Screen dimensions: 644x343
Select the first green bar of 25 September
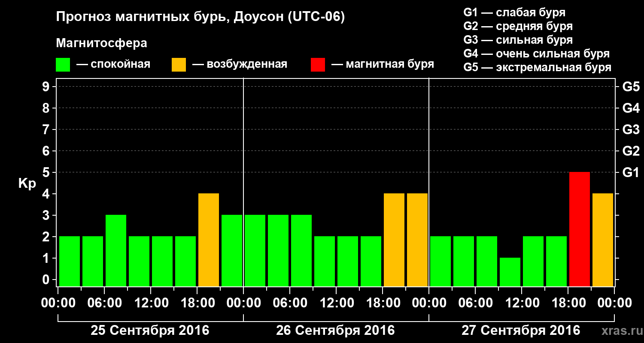(70, 261)
